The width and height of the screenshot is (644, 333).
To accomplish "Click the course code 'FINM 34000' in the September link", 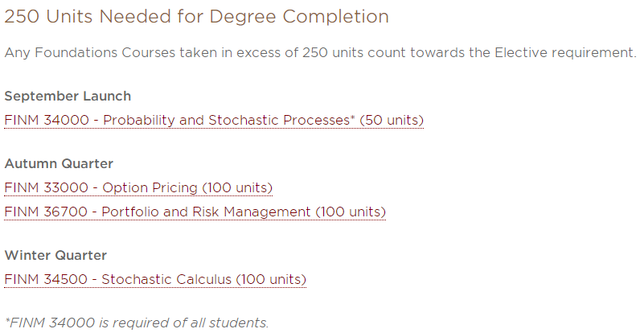I will [x=47, y=121].
